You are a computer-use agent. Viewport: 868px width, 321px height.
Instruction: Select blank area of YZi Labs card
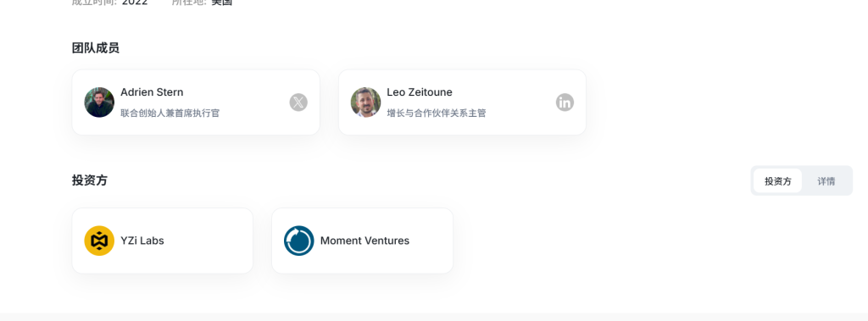(x=208, y=241)
